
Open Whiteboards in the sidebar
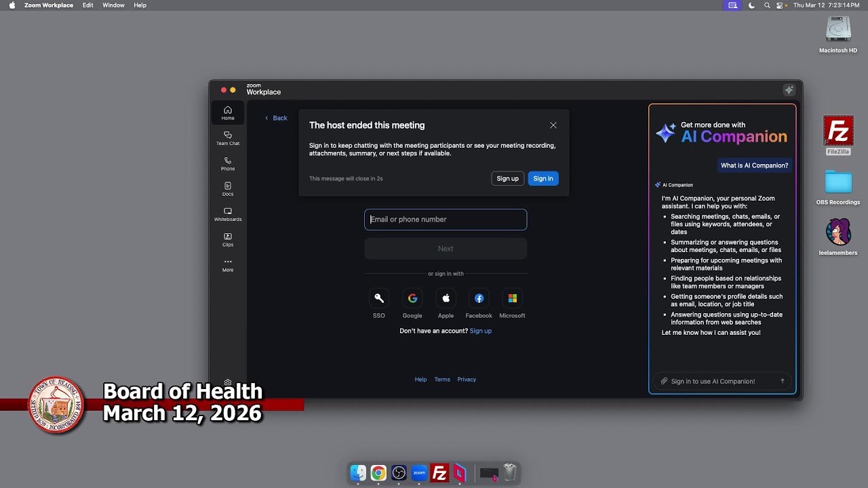(x=228, y=214)
